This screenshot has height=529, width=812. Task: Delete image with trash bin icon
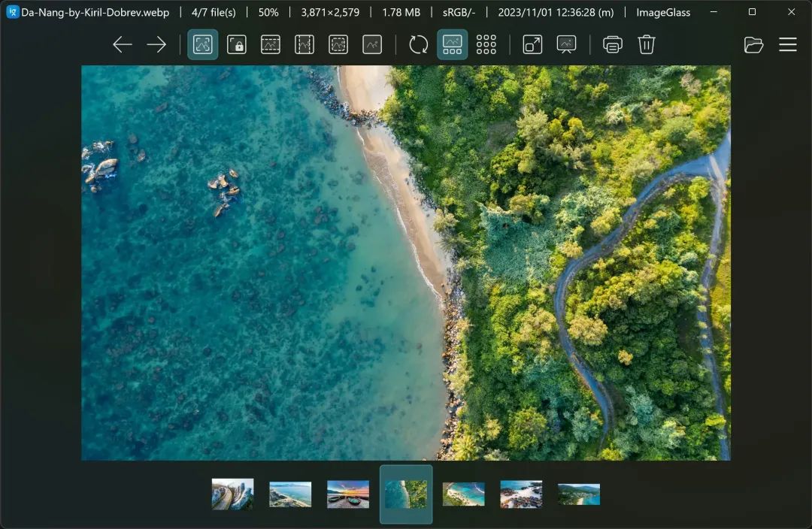[x=647, y=45]
